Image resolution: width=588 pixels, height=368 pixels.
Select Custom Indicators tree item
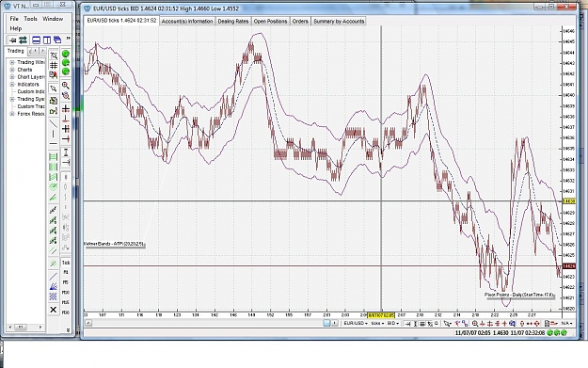[x=31, y=91]
